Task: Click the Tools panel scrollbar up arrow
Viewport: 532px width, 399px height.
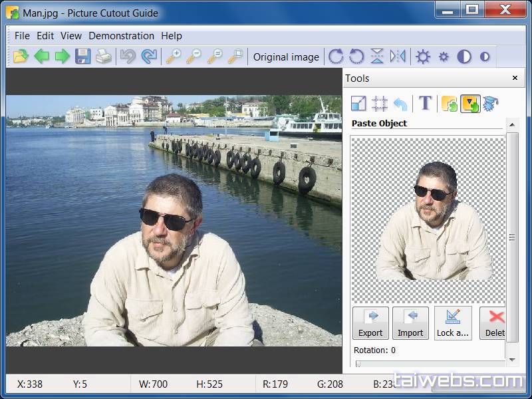Action: click(513, 123)
